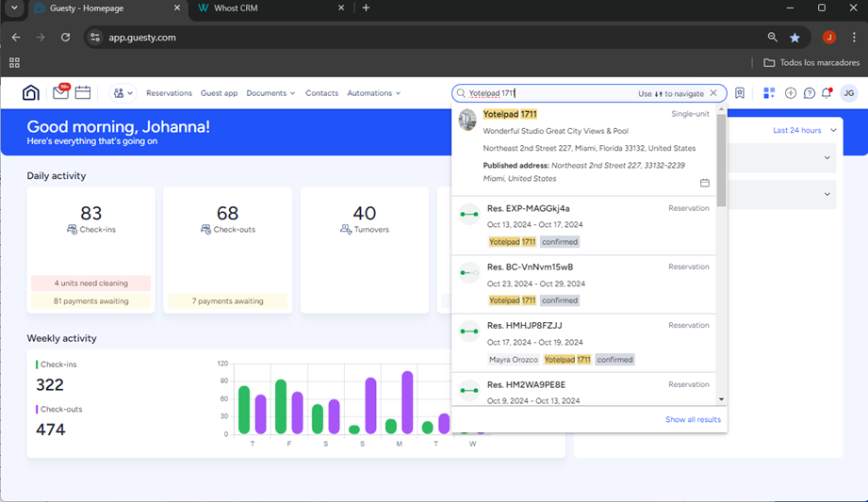Open the browser zoom magnifier icon
This screenshot has height=502, width=868.
[x=772, y=37]
